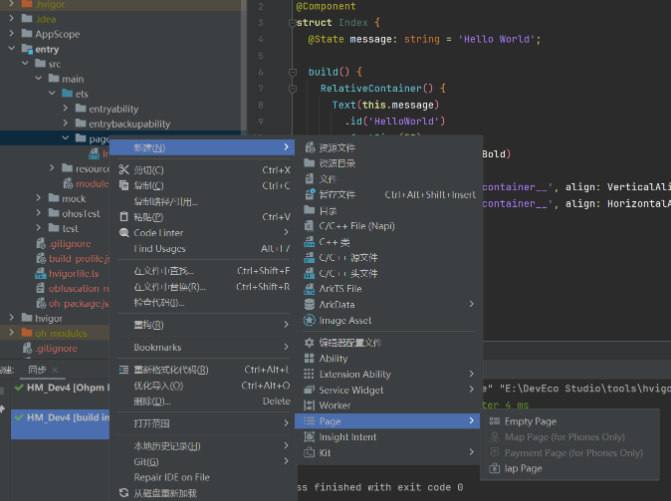Expand the hvigor folder near the bottom
The height and width of the screenshot is (501, 671).
click(12, 318)
